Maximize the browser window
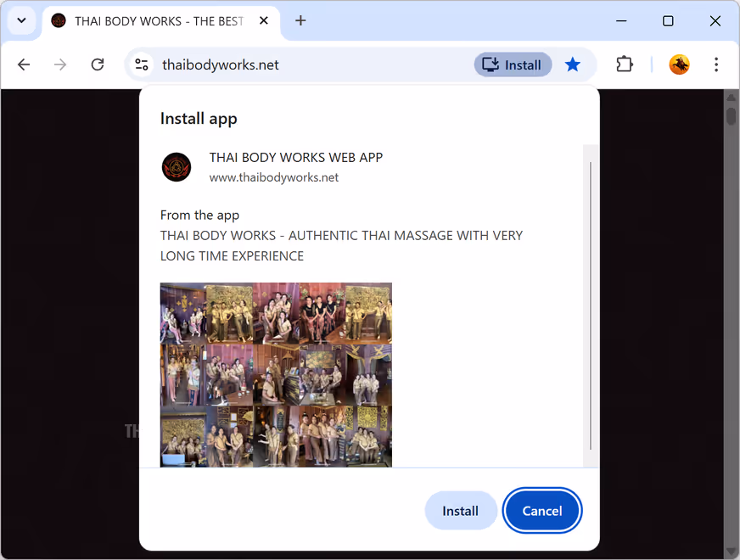740x560 pixels. click(668, 20)
